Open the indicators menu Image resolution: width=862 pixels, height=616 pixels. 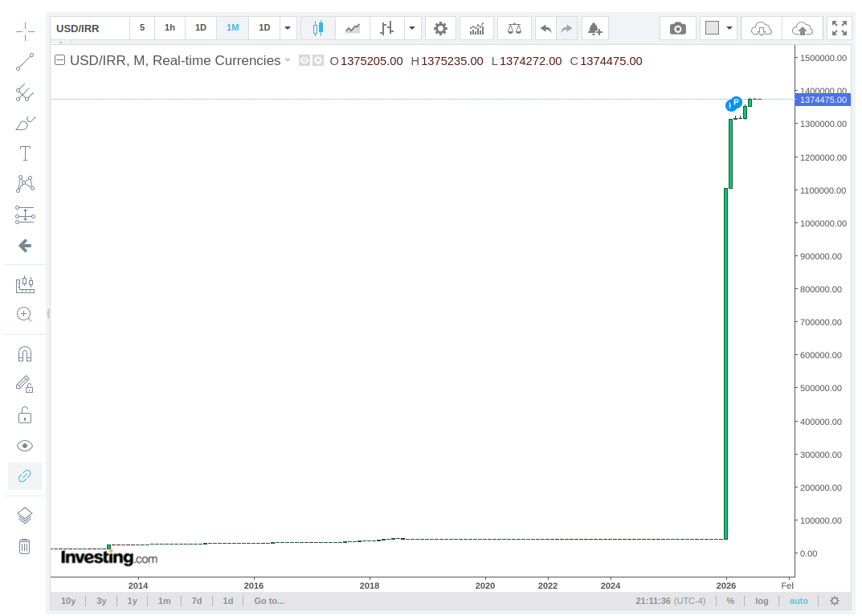pos(476,28)
